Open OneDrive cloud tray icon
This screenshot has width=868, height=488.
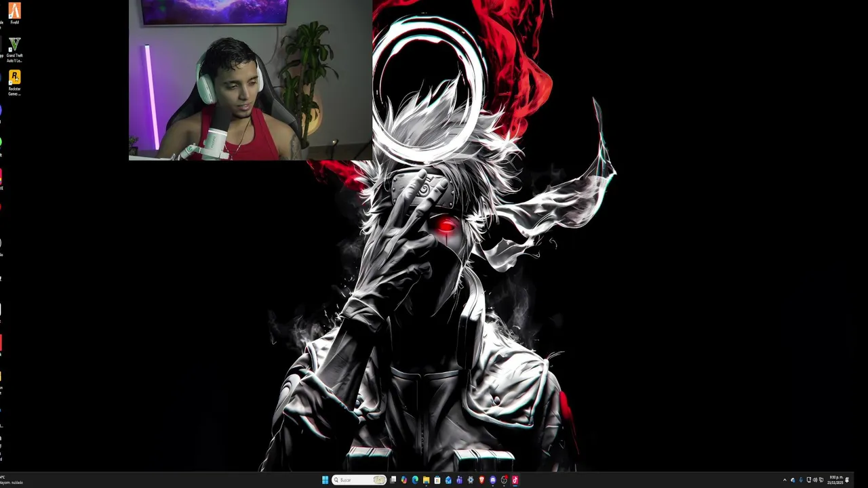(793, 480)
